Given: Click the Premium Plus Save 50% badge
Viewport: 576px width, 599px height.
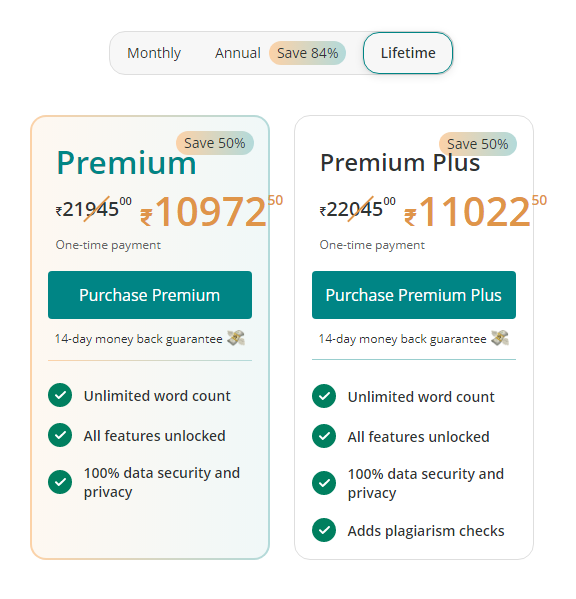Looking at the screenshot, I should click(x=477, y=144).
